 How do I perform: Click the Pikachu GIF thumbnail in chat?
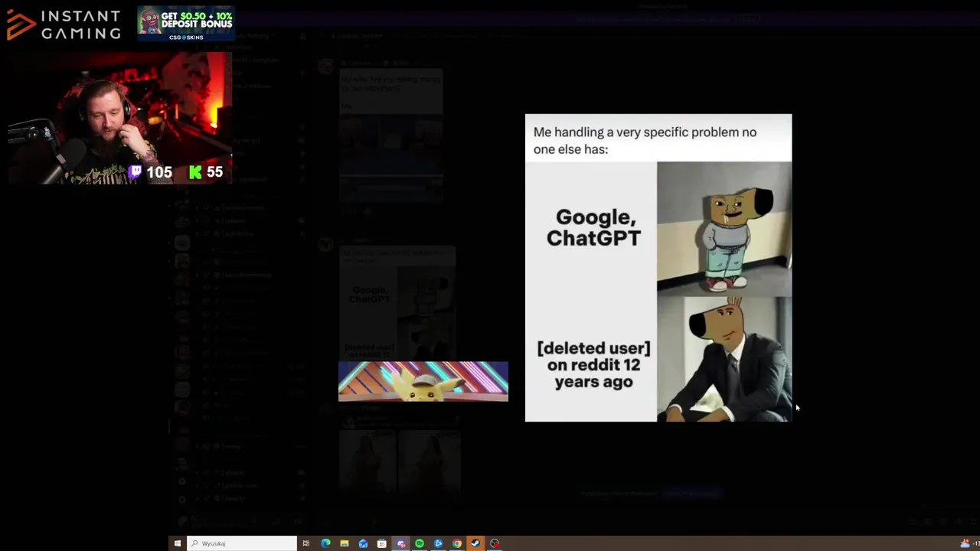click(x=423, y=381)
